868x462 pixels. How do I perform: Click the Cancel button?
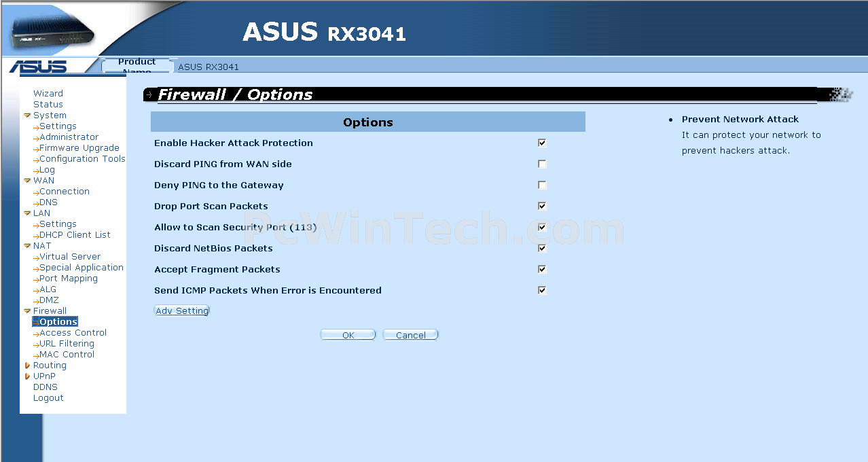tap(411, 335)
